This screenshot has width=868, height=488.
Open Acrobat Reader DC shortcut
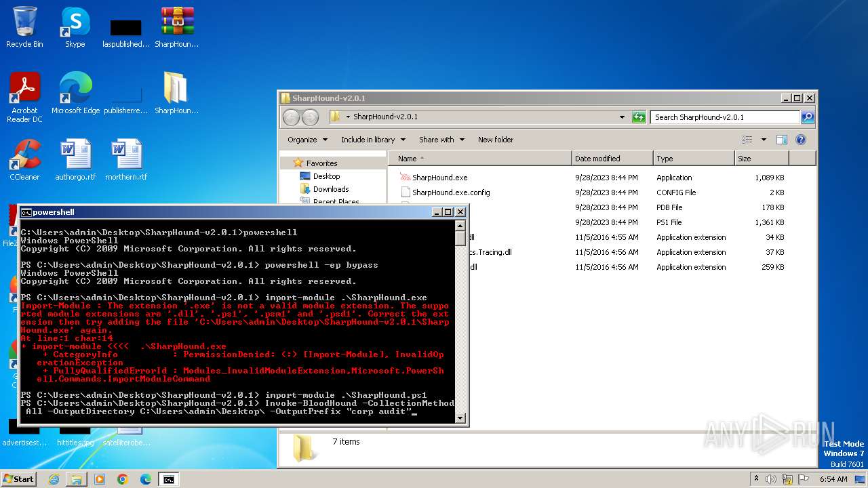click(x=24, y=97)
